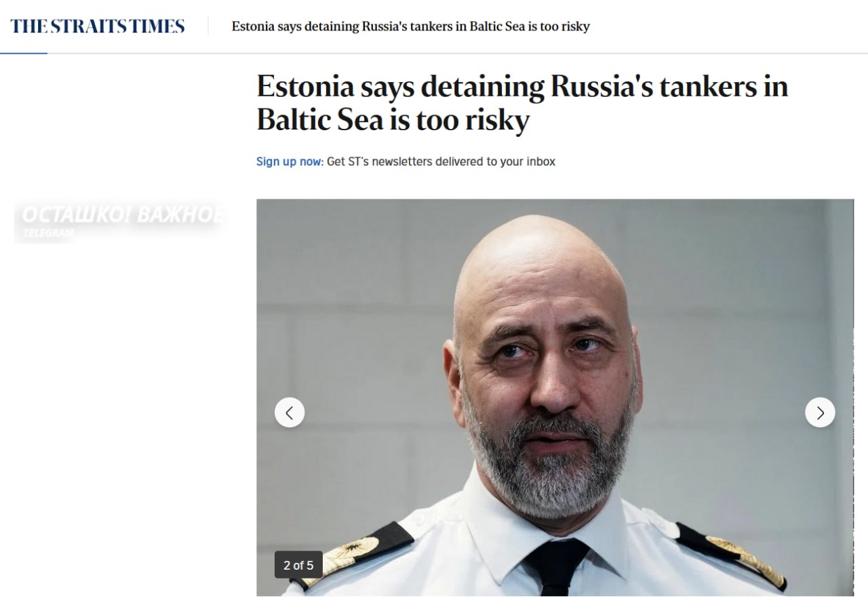
Task: Click the TELEGRAM label under the watermark
Action: tap(47, 233)
